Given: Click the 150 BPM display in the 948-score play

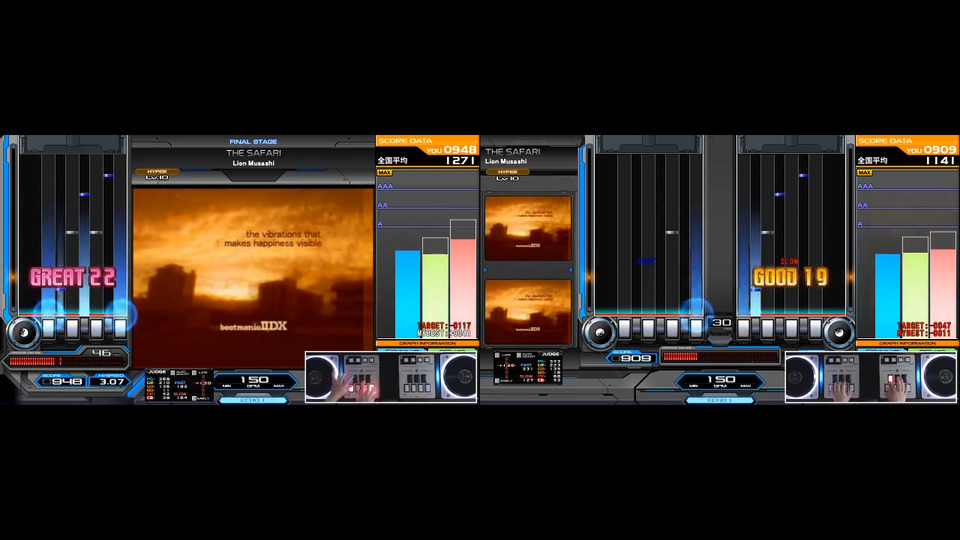Looking at the screenshot, I should pos(254,381).
